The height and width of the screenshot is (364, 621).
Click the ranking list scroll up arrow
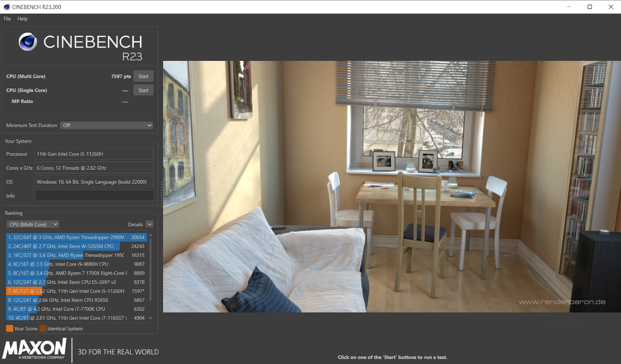[151, 235]
